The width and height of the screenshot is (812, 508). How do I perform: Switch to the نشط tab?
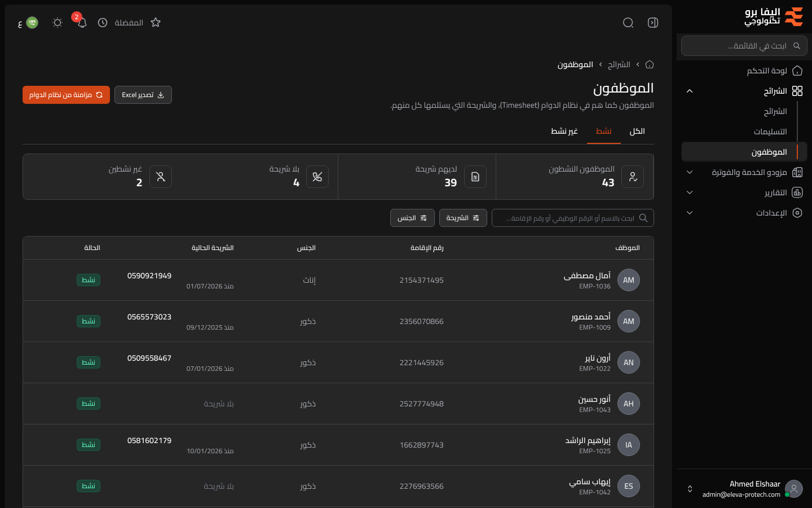tap(604, 131)
